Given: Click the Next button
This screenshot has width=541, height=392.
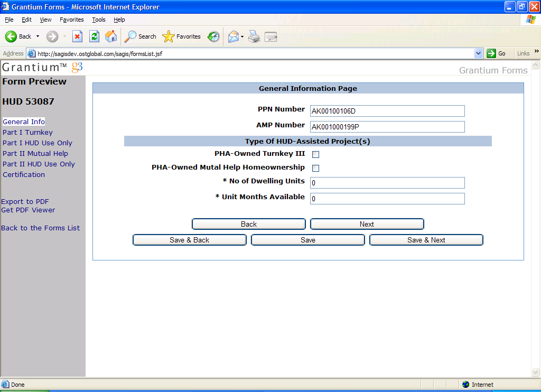Looking at the screenshot, I should click(x=367, y=224).
